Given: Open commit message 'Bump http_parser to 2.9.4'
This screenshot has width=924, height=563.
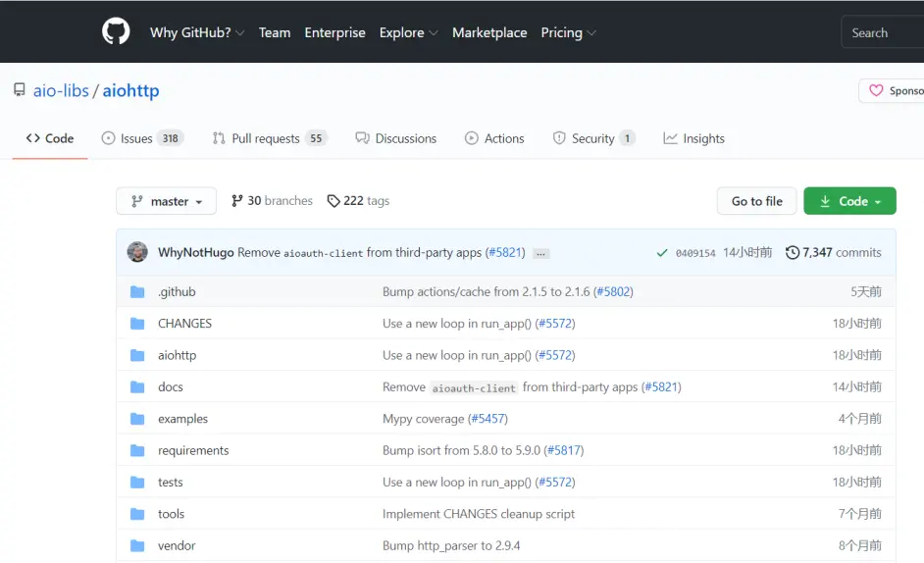Looking at the screenshot, I should tap(451, 546).
